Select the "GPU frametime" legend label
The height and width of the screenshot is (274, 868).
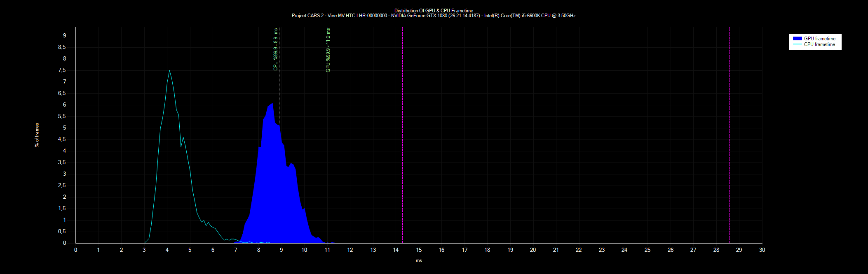coord(820,39)
